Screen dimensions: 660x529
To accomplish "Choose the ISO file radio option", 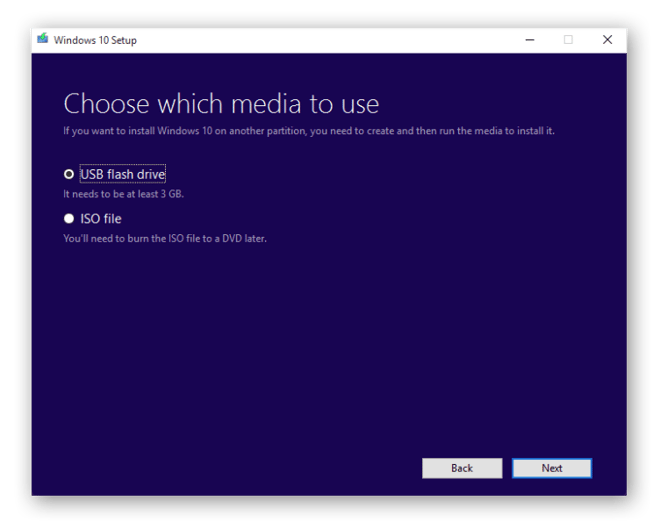I will click(x=69, y=219).
